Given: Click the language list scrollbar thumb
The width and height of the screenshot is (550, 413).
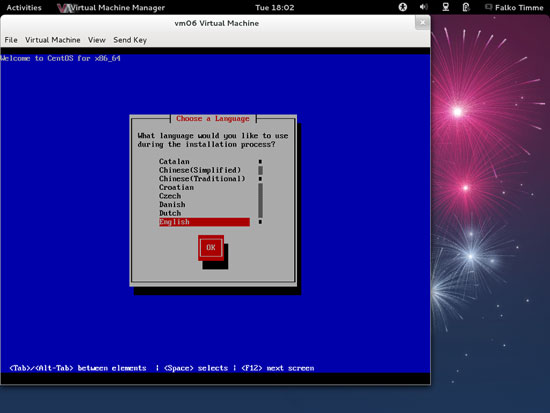Looking at the screenshot, I should click(260, 170).
